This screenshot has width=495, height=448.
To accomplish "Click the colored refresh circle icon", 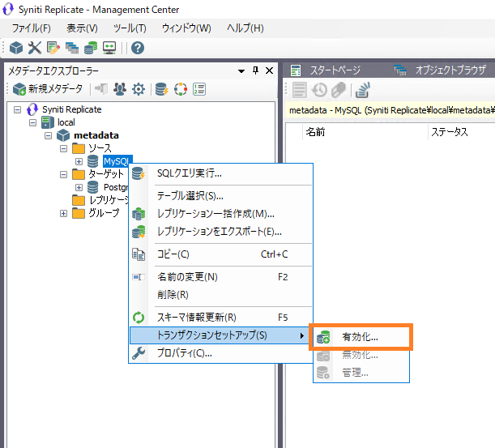I will click(x=181, y=89).
